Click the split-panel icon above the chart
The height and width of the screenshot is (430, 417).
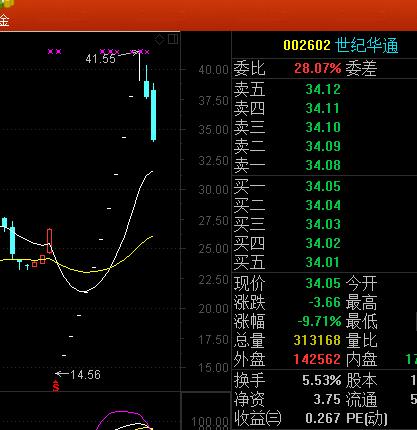point(173,39)
